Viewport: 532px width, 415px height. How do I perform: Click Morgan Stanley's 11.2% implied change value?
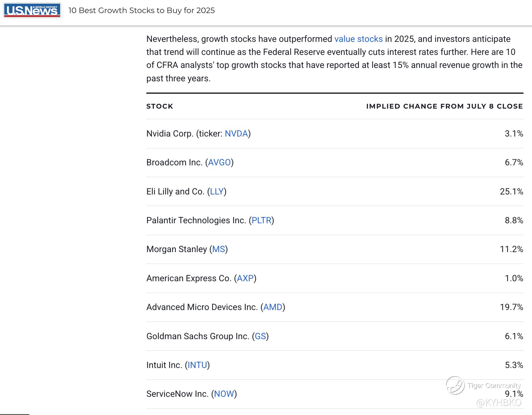[x=511, y=249]
